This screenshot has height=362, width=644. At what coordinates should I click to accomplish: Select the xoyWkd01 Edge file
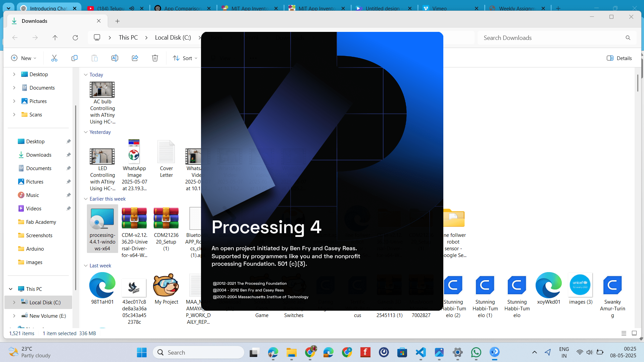click(x=549, y=289)
